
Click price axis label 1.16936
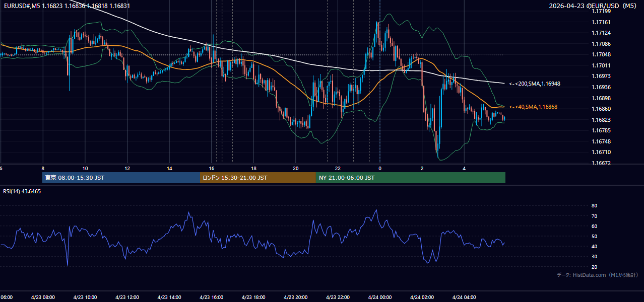click(601, 87)
